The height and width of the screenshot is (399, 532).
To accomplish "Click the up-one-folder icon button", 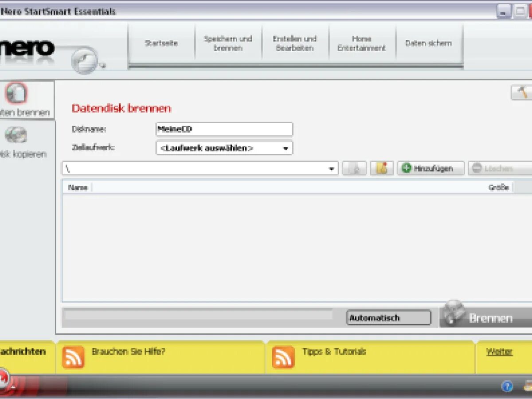I will click(355, 168).
